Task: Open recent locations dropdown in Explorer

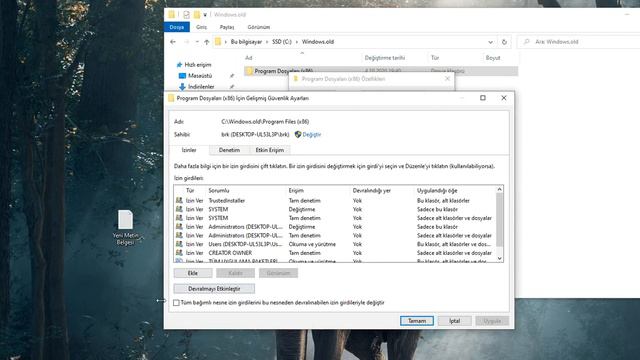Action: (197, 42)
